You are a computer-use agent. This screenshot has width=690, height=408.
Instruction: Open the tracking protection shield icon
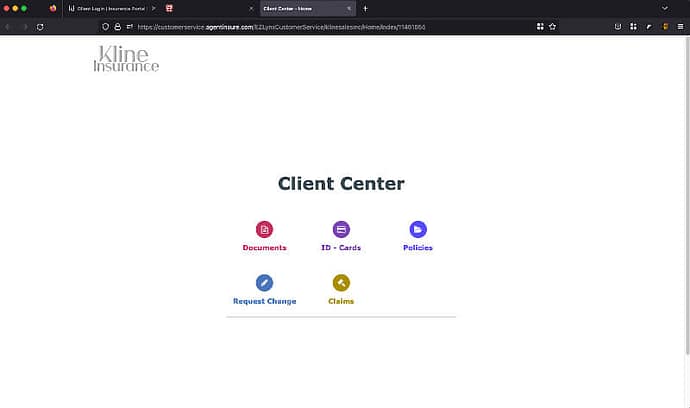[106, 27]
